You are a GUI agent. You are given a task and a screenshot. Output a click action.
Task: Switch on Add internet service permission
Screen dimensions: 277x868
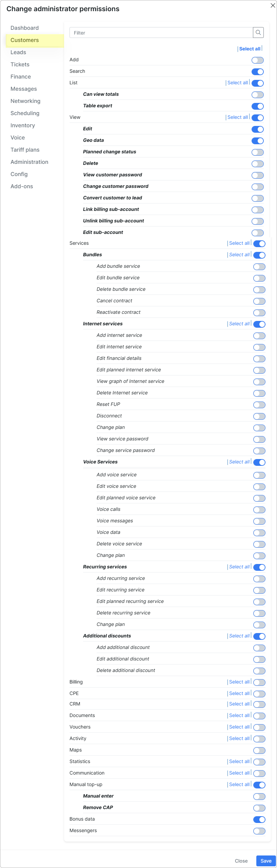pyautogui.click(x=259, y=336)
